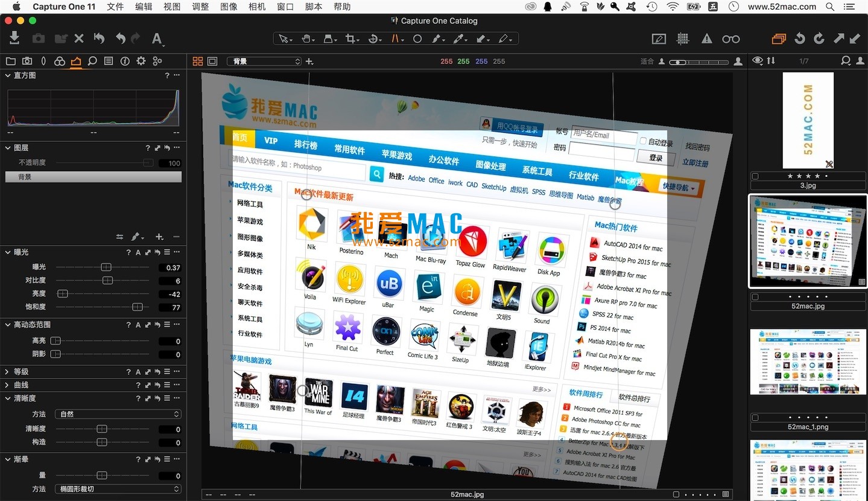Click the delete X icon in top toolbar
Image resolution: width=868 pixels, height=501 pixels.
point(79,39)
